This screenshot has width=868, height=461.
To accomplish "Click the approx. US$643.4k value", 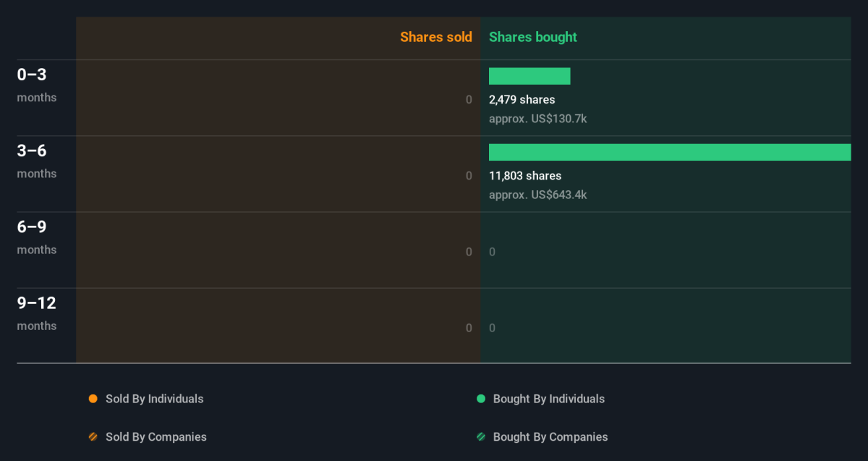I will coord(538,195).
